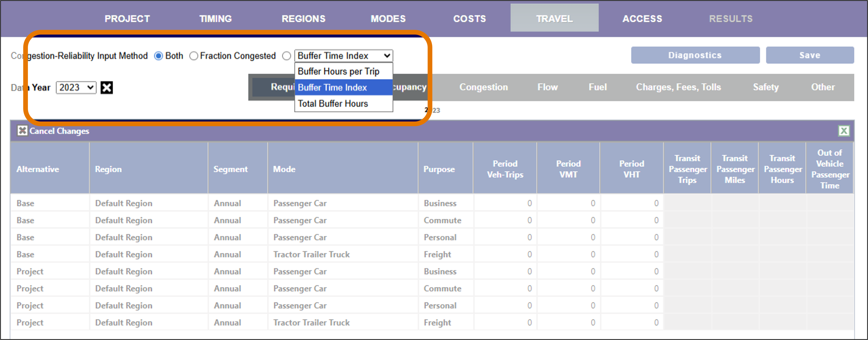Screen dimensions: 868x340
Task: Select the Fraction Congested radio option
Action: pyautogui.click(x=194, y=56)
